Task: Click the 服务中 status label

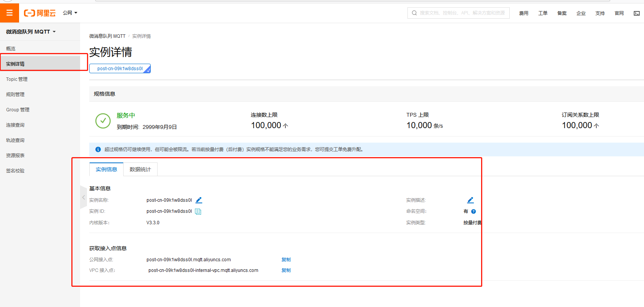Action: pos(126,116)
